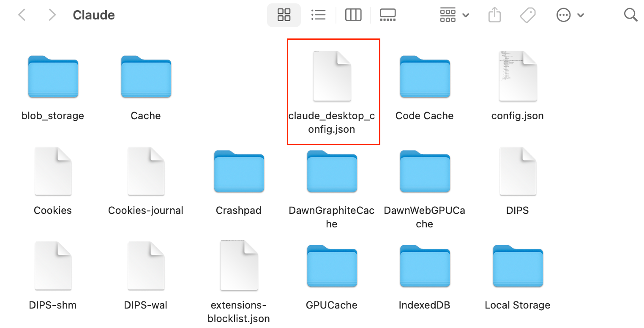Viewport: 644px width, 328px height.
Task: Select the GPUCache folder icon
Action: 332,266
